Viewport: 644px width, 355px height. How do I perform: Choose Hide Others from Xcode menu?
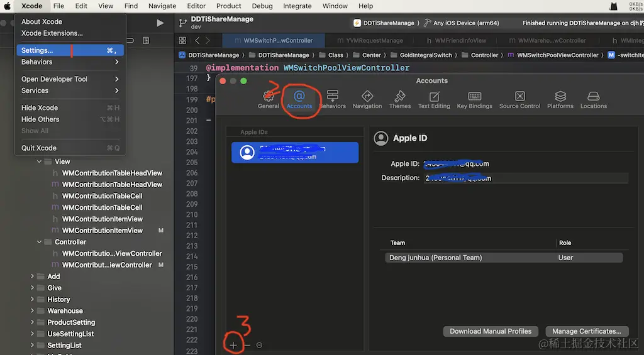[70, 119]
